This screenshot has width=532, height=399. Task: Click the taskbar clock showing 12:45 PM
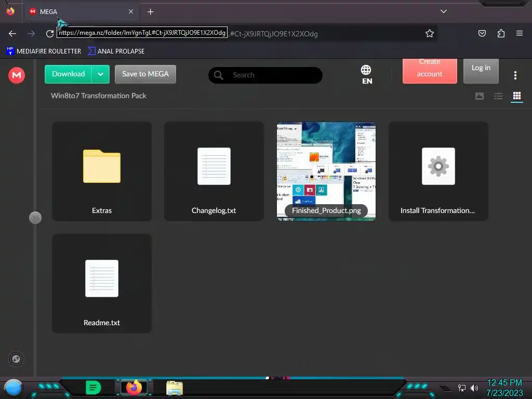tap(504, 388)
